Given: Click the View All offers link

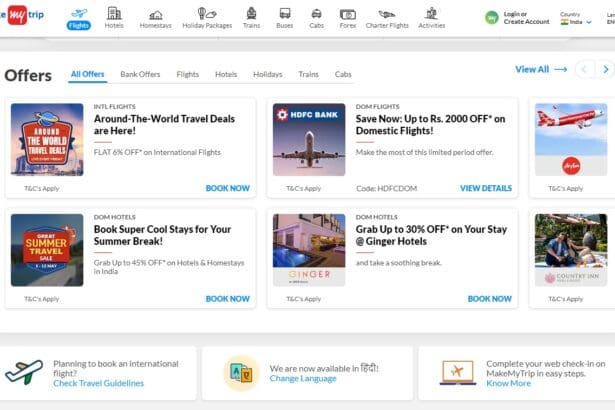Looking at the screenshot, I should click(541, 69).
